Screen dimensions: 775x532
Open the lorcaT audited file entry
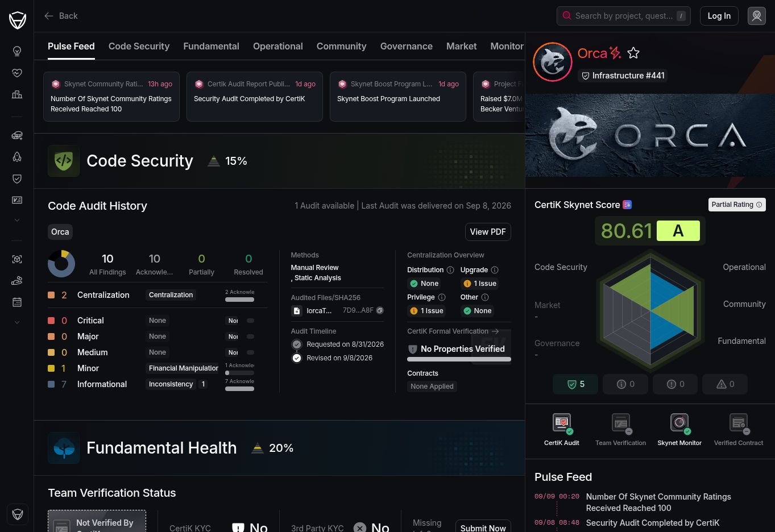(312, 311)
